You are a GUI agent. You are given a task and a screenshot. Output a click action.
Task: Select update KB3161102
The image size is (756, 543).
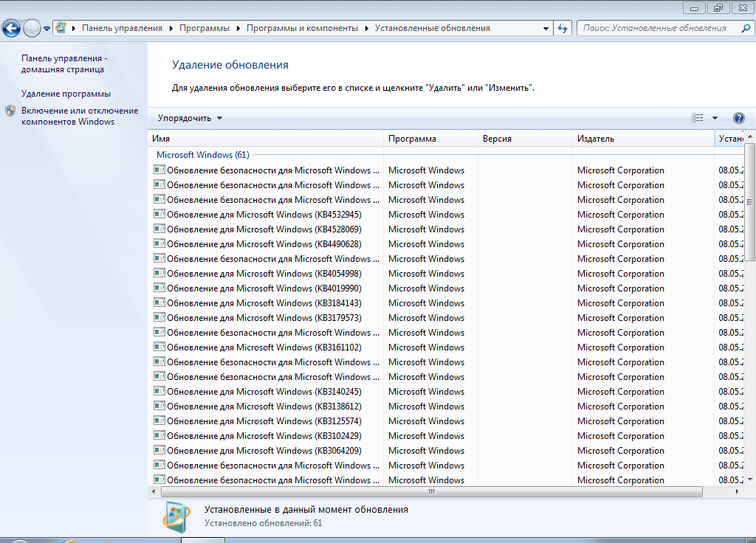(264, 347)
